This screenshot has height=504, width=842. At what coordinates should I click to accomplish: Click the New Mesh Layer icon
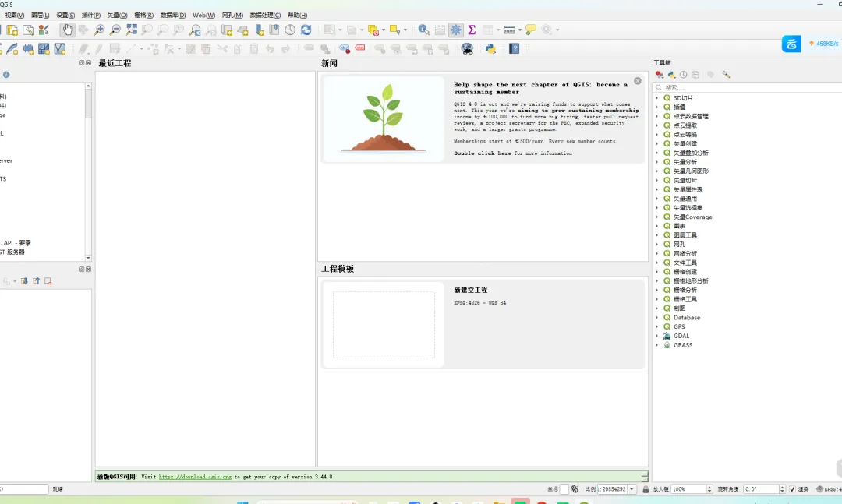[x=44, y=49]
